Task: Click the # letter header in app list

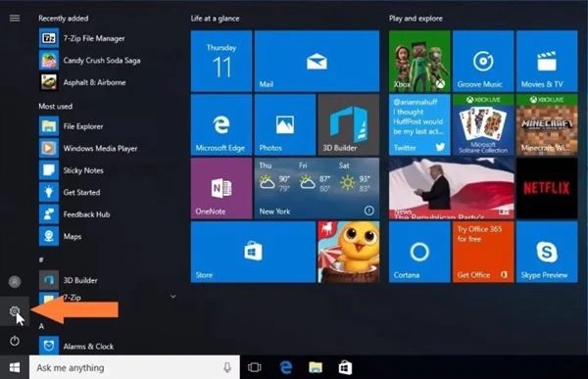Action: pos(41,260)
